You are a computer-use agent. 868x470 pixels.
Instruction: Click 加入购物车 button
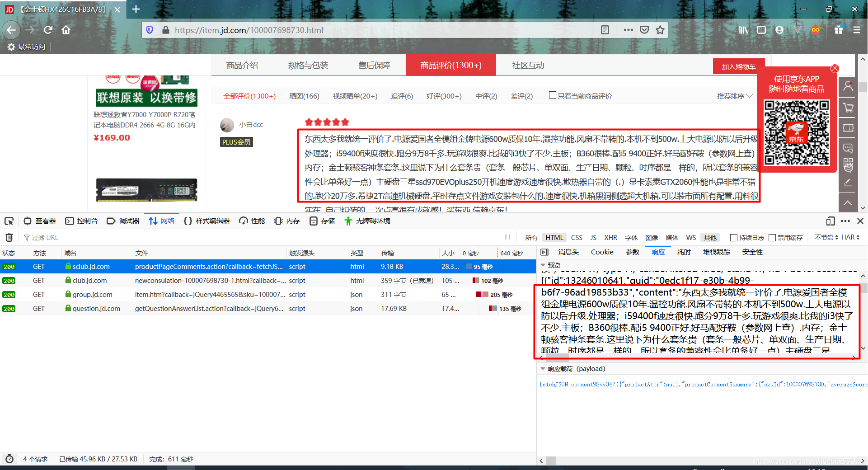click(739, 66)
